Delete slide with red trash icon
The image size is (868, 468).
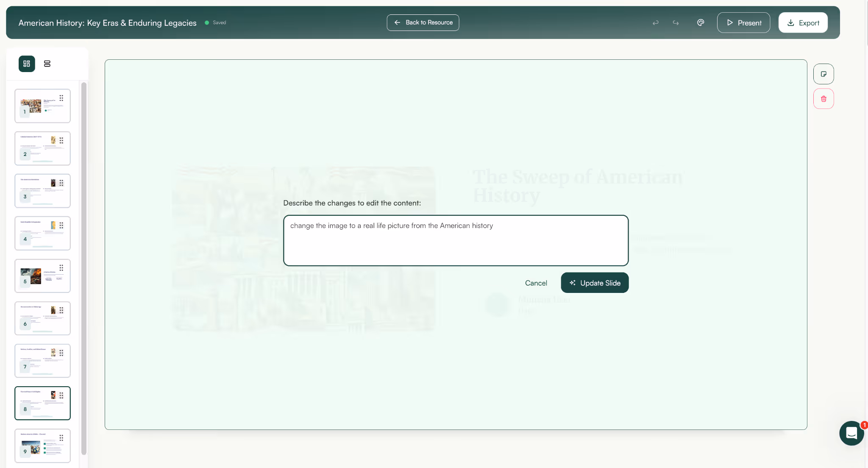click(823, 99)
